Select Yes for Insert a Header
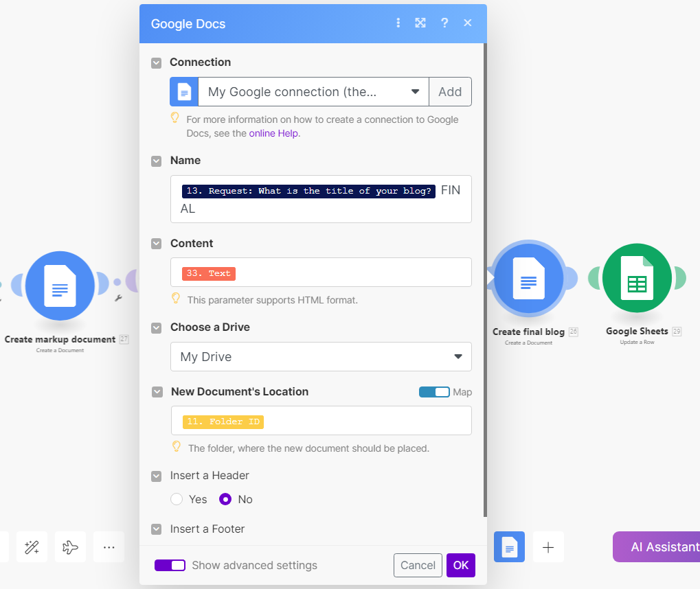 177,499
